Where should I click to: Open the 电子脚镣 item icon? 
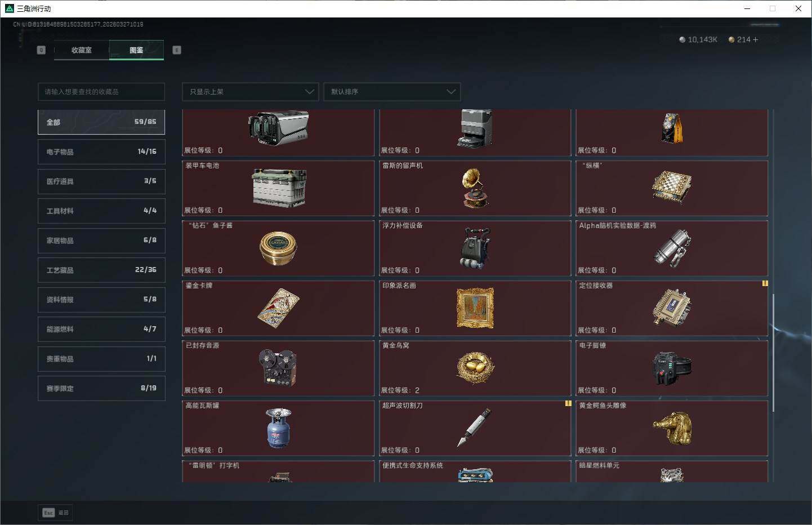(671, 368)
